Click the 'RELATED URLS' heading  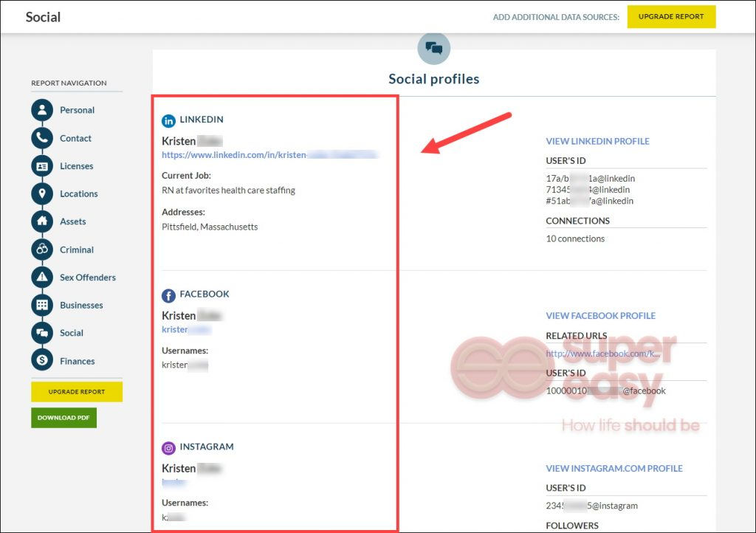[x=576, y=335]
